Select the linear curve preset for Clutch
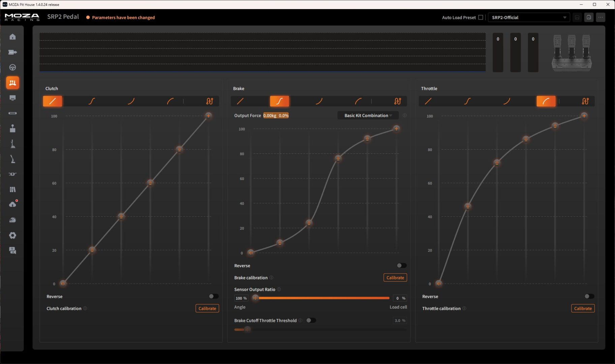Image resolution: width=615 pixels, height=364 pixels. [x=53, y=101]
